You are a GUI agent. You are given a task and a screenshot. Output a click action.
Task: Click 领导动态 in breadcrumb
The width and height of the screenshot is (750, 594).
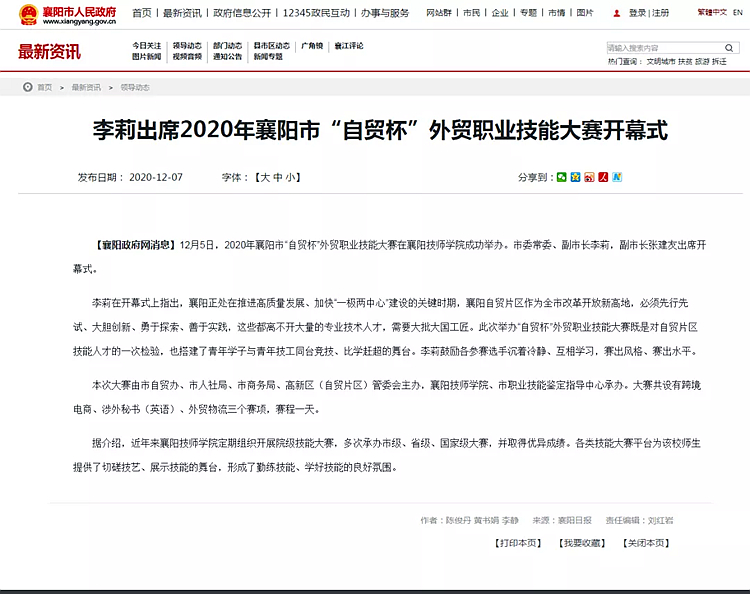click(135, 88)
